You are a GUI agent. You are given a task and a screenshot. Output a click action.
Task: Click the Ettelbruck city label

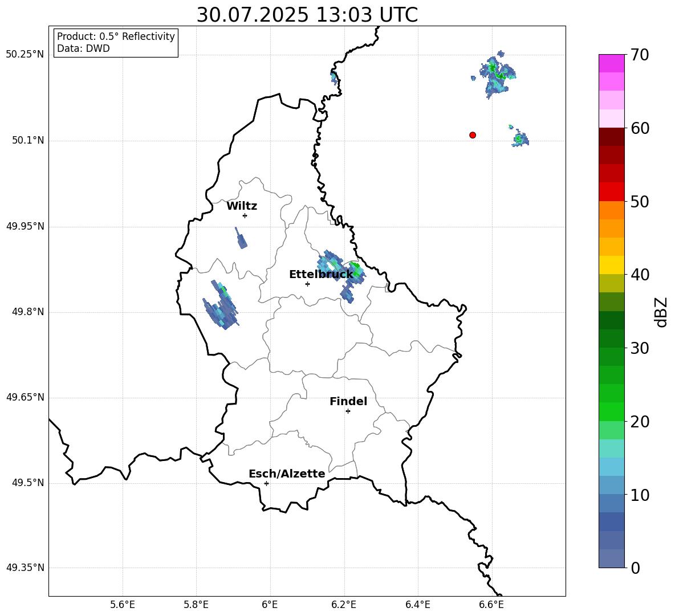click(x=321, y=275)
